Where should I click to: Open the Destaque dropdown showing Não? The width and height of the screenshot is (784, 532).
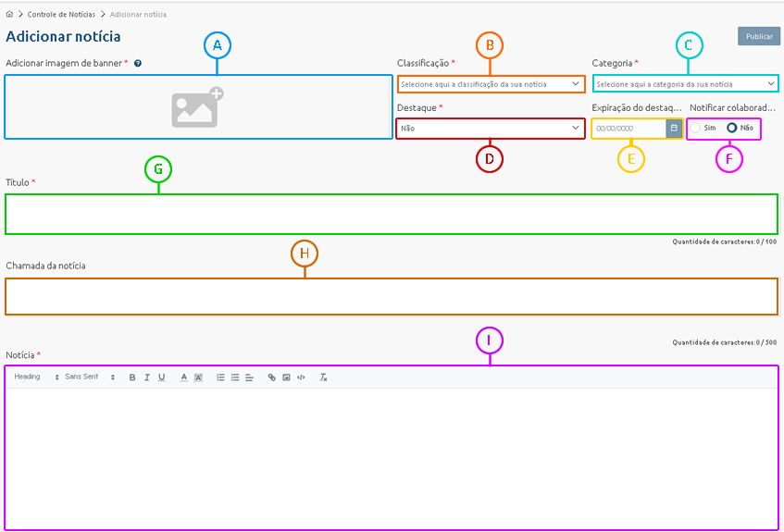(x=490, y=129)
